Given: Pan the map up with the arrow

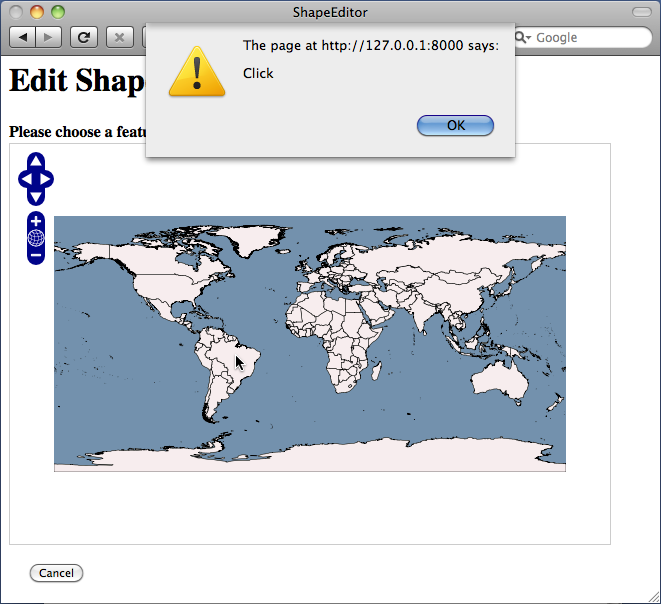Looking at the screenshot, I should coord(36,161).
